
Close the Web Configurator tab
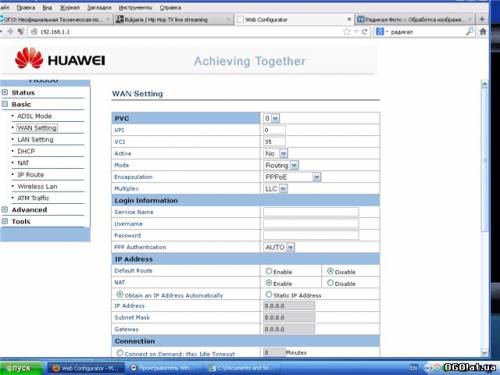(x=349, y=19)
